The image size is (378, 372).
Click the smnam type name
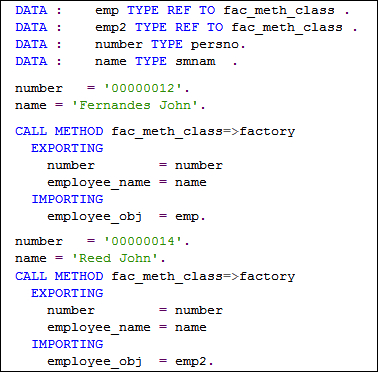(x=195, y=62)
